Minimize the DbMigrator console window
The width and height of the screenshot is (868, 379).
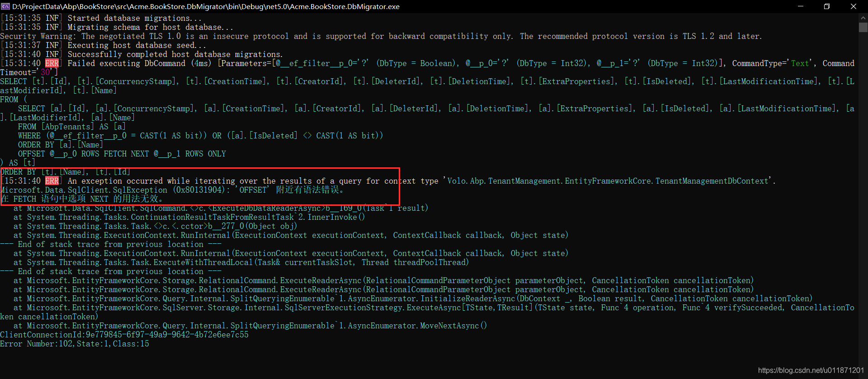click(x=800, y=6)
